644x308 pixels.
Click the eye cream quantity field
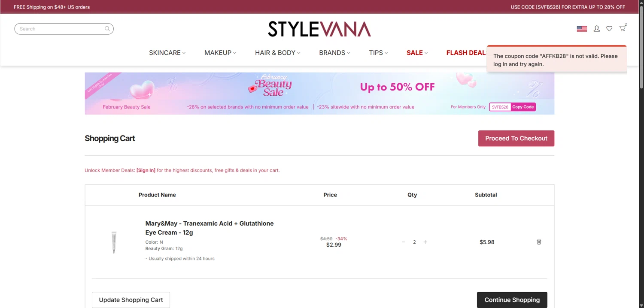(414, 242)
